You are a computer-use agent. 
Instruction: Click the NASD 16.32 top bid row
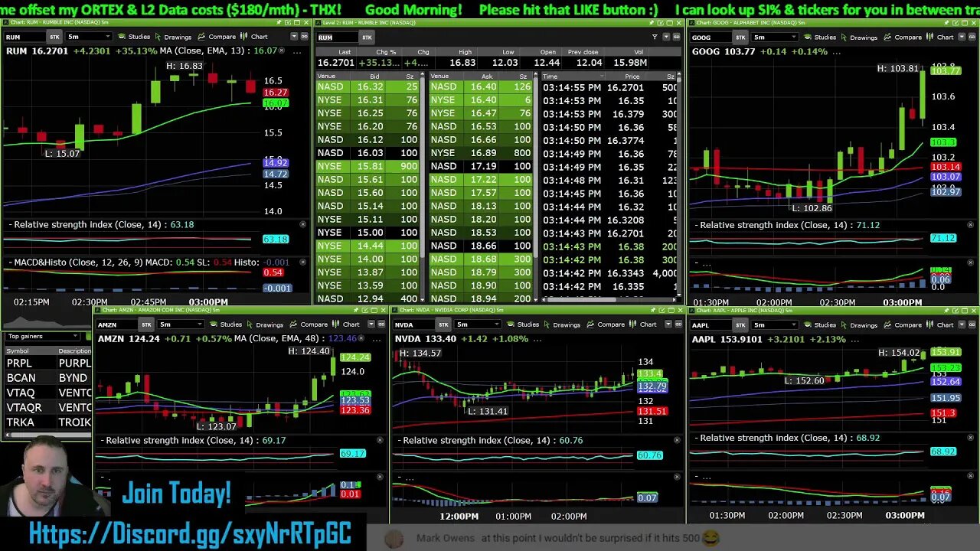pyautogui.click(x=367, y=86)
